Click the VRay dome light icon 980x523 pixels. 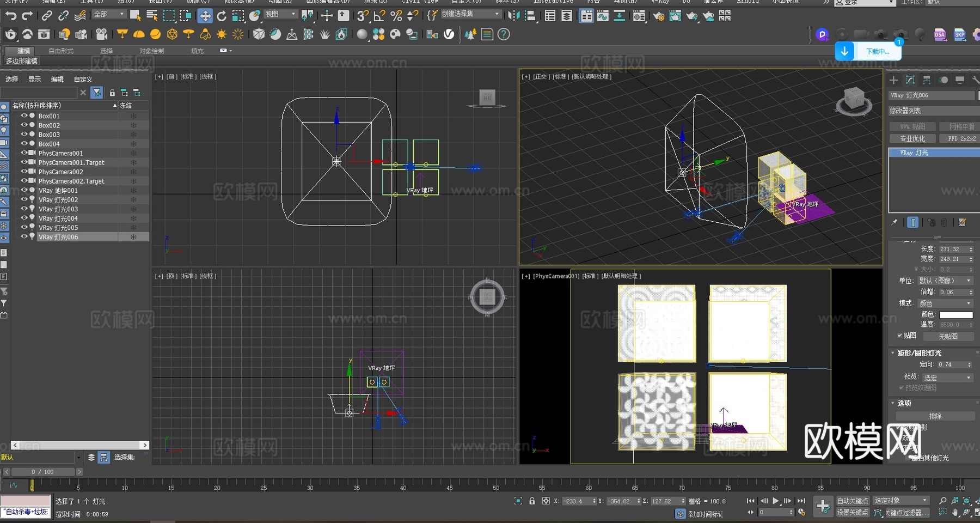click(139, 34)
